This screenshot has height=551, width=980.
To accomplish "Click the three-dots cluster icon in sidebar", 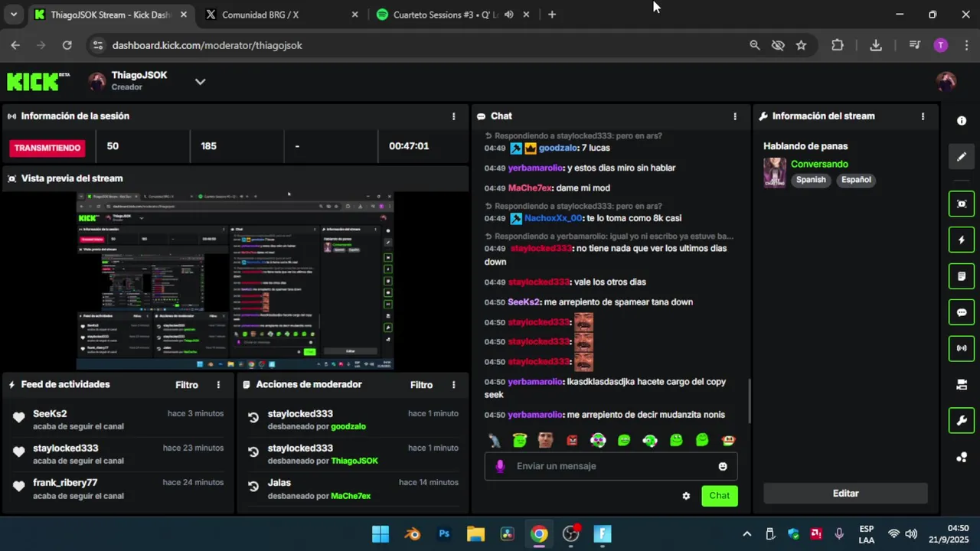I will click(962, 458).
